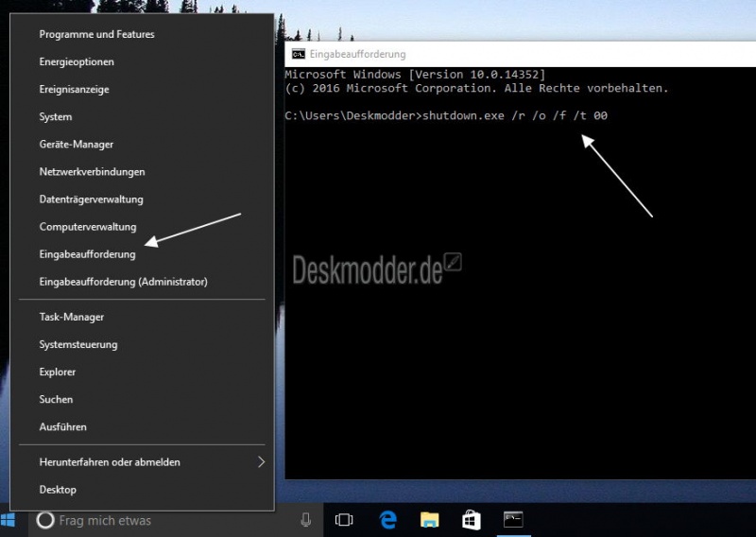Open Systemsteuerung
This screenshot has width=756, height=537.
click(143, 344)
